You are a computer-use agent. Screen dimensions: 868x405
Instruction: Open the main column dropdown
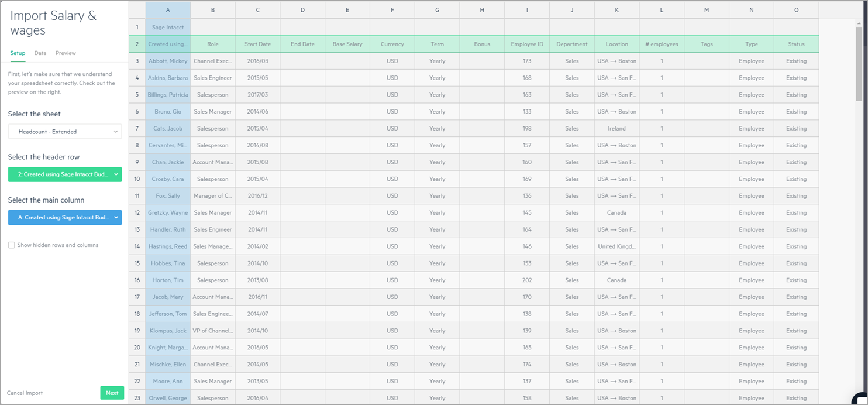click(x=65, y=217)
